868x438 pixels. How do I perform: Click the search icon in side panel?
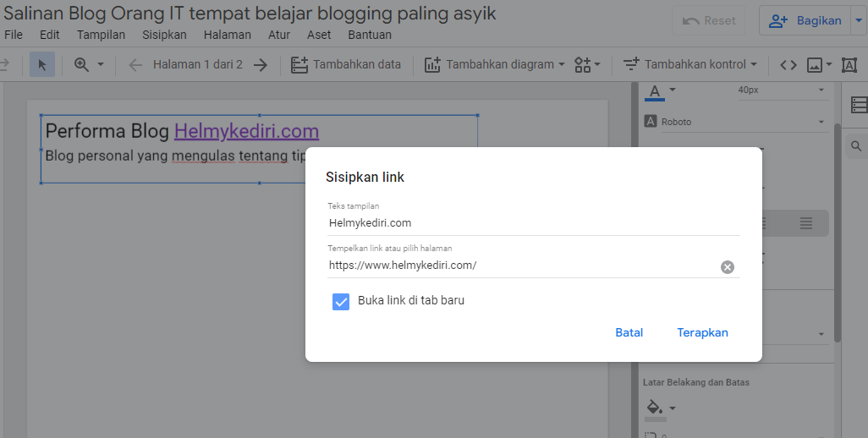856,146
